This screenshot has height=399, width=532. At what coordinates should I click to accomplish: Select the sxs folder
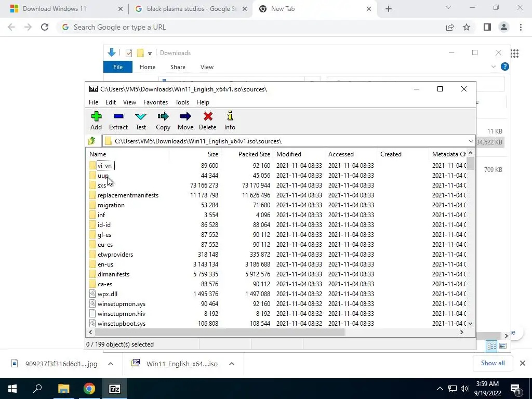(102, 185)
